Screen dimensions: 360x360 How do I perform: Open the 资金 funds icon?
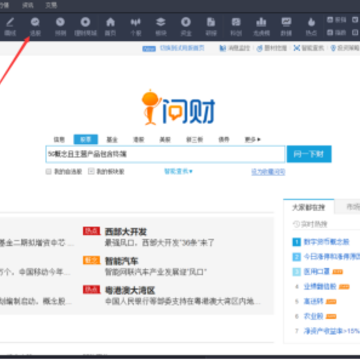[x=186, y=27]
